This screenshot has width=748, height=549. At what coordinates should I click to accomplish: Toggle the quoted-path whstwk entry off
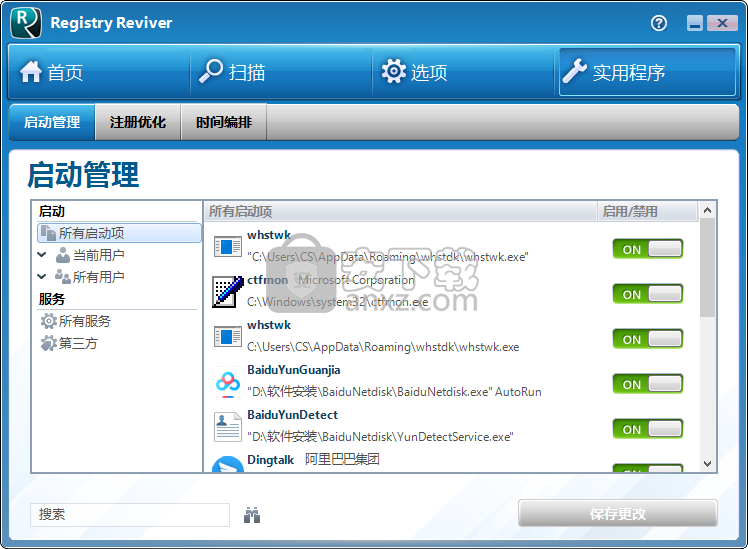click(648, 249)
